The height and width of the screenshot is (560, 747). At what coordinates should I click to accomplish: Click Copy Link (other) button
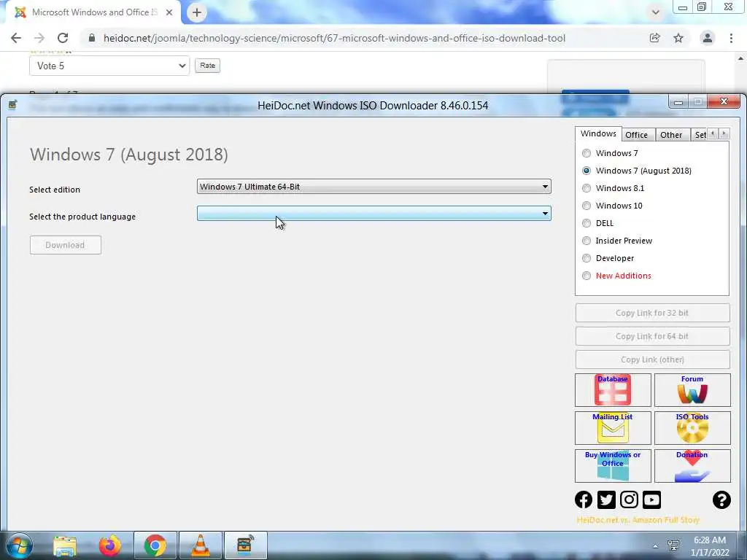(x=652, y=359)
